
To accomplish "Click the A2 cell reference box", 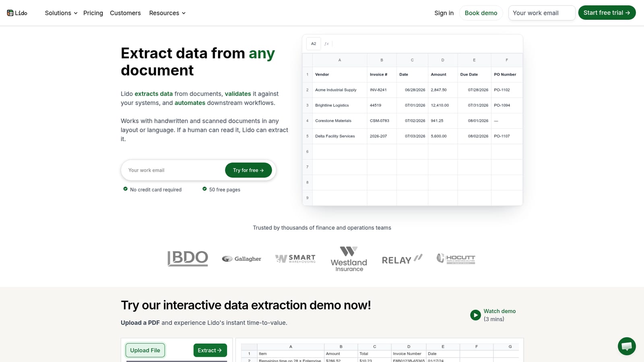I will point(314,44).
